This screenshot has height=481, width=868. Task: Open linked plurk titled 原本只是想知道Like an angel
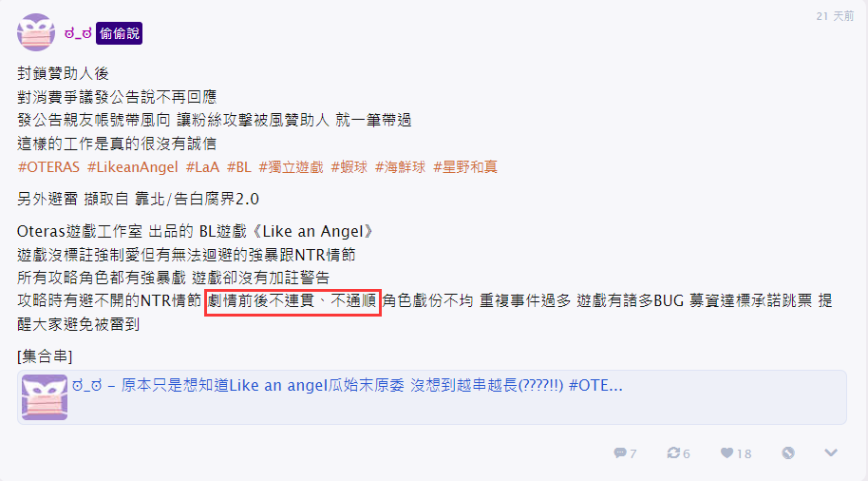pos(347,385)
